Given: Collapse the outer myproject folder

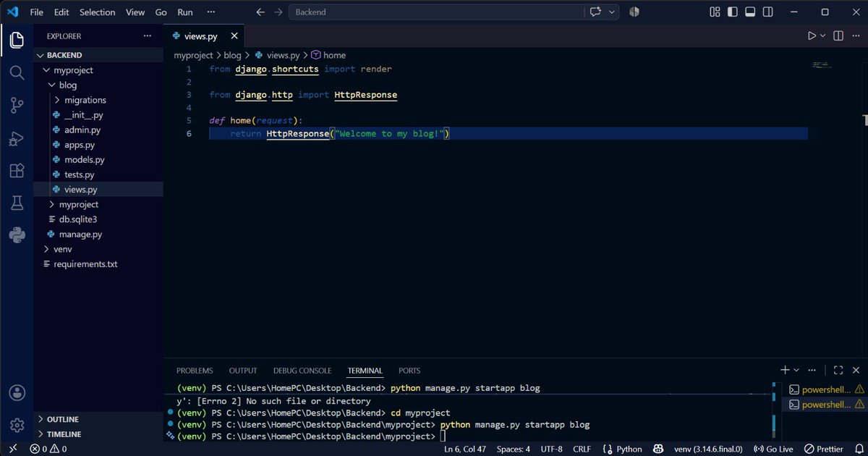Looking at the screenshot, I should tap(98, 70).
